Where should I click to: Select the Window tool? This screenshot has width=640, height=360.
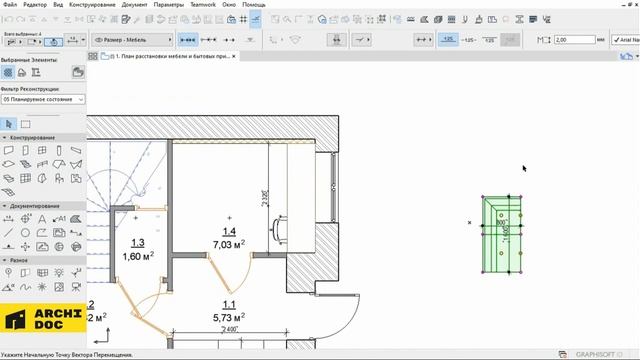[x=42, y=151]
